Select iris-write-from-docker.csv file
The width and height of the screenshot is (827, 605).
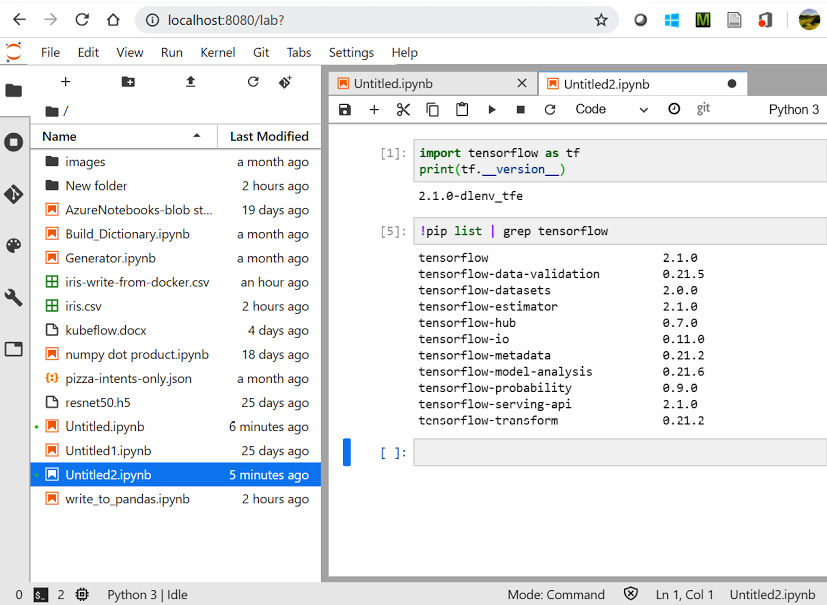pos(176,282)
